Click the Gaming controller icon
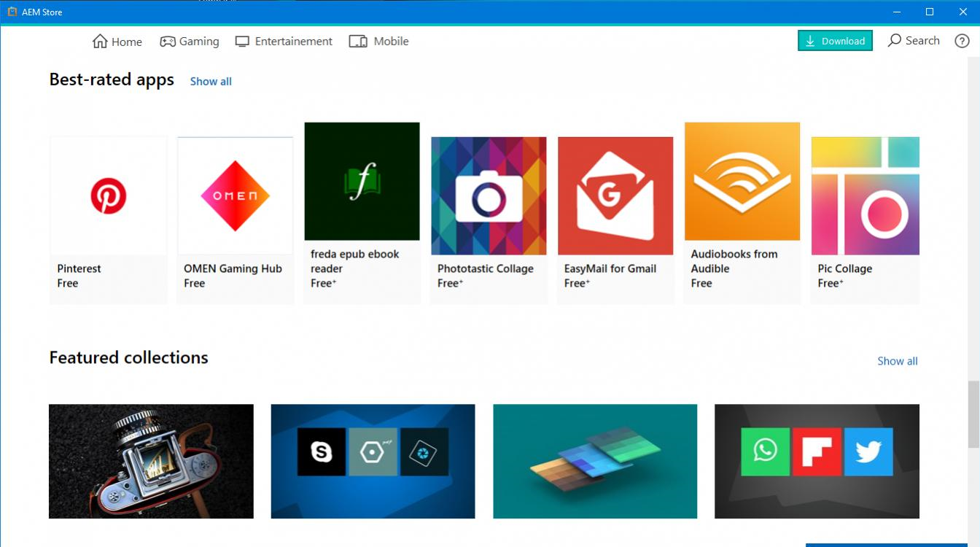The width and height of the screenshot is (980, 547). pos(168,42)
